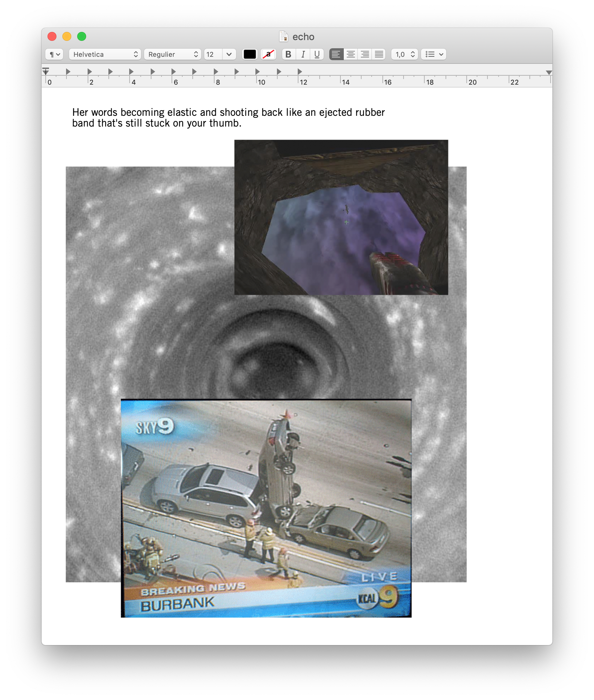The height and width of the screenshot is (700, 594).
Task: Open the black text color swatch
Action: pos(249,54)
